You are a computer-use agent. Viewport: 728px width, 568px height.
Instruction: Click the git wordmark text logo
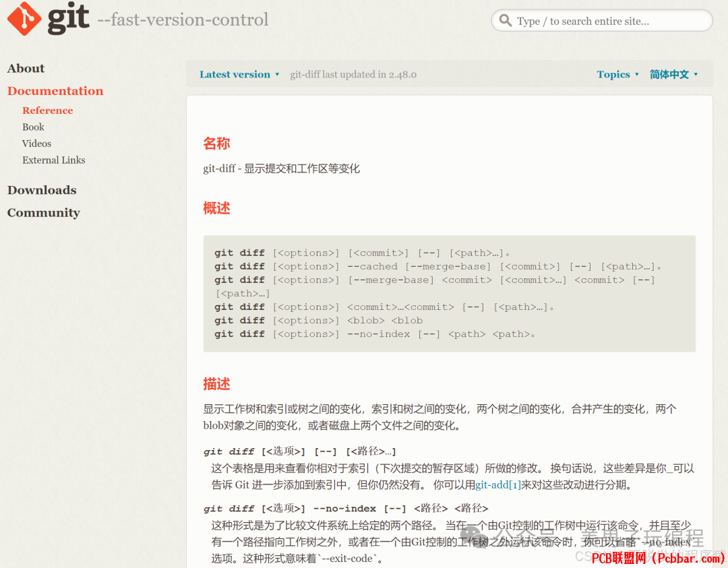pyautogui.click(x=68, y=18)
